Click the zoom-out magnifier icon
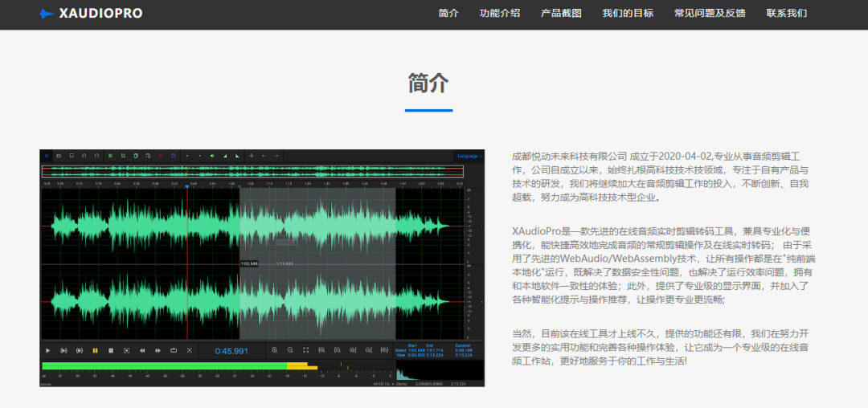The width and height of the screenshot is (868, 408). coord(290,350)
